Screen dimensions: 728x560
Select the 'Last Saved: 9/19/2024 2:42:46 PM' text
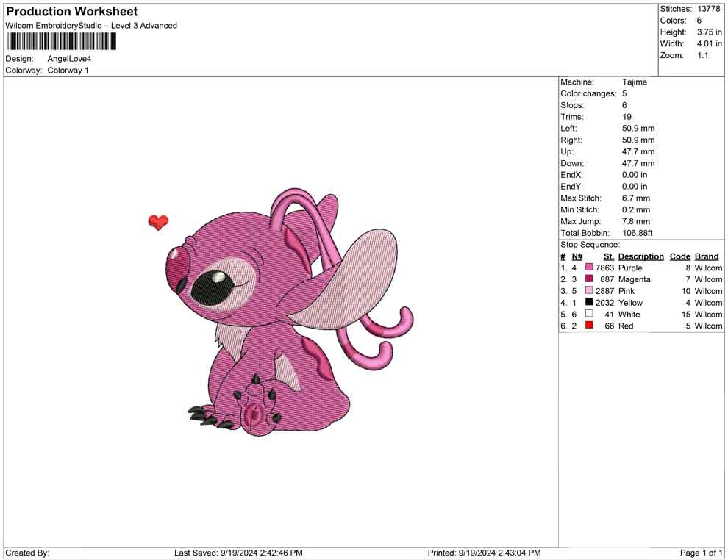click(x=238, y=553)
